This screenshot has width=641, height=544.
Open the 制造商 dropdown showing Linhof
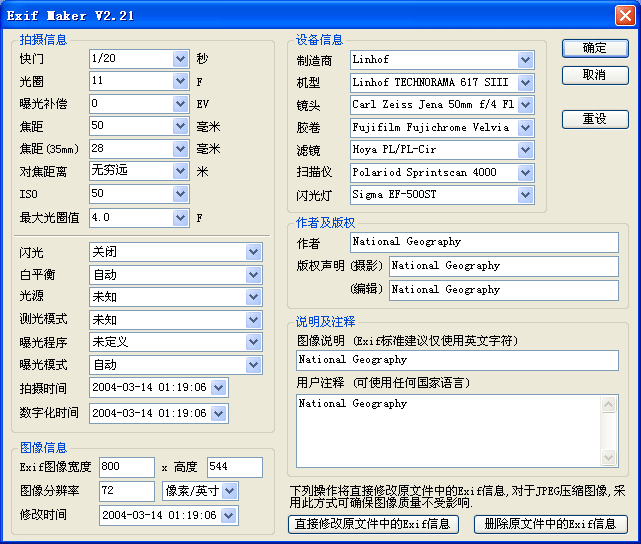525,60
